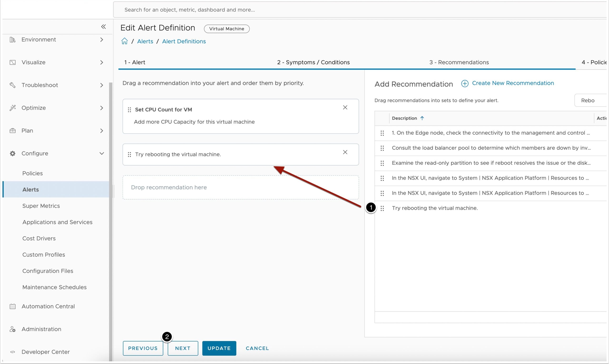Switch to the 1 - Alert tab
The width and height of the screenshot is (609, 364).
[x=135, y=62]
